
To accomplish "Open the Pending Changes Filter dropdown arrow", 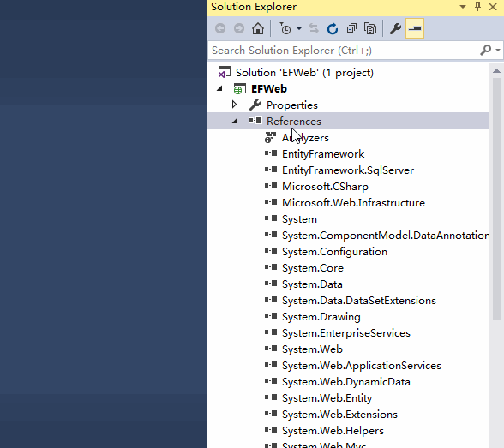I will coord(299,28).
